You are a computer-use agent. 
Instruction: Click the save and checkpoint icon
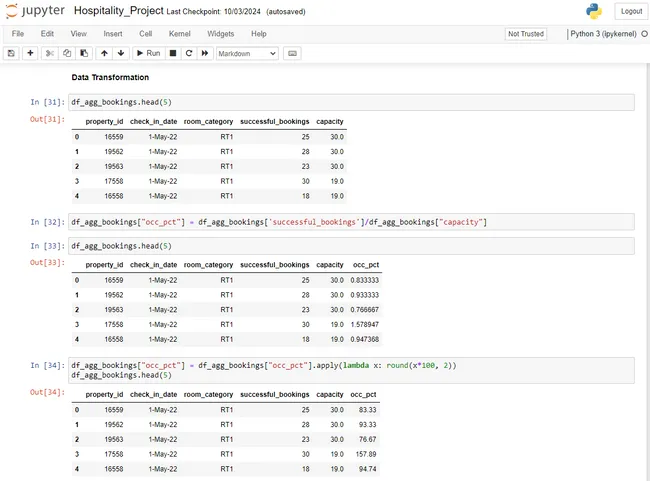click(11, 53)
